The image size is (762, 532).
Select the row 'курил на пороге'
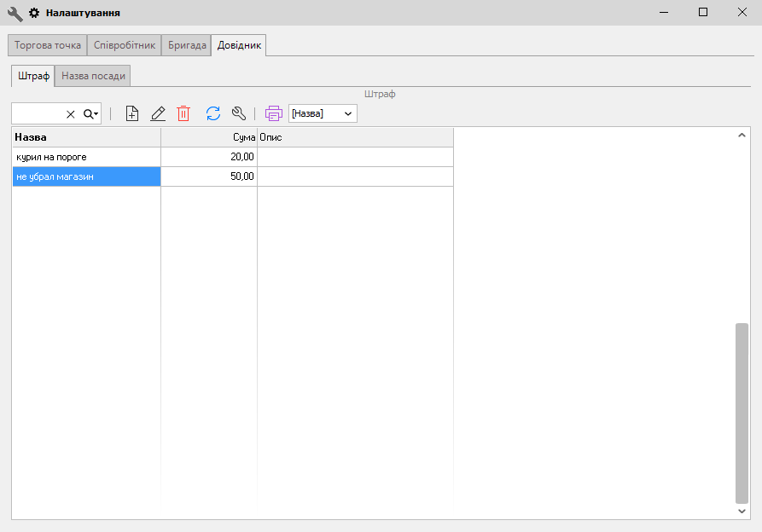click(x=85, y=157)
